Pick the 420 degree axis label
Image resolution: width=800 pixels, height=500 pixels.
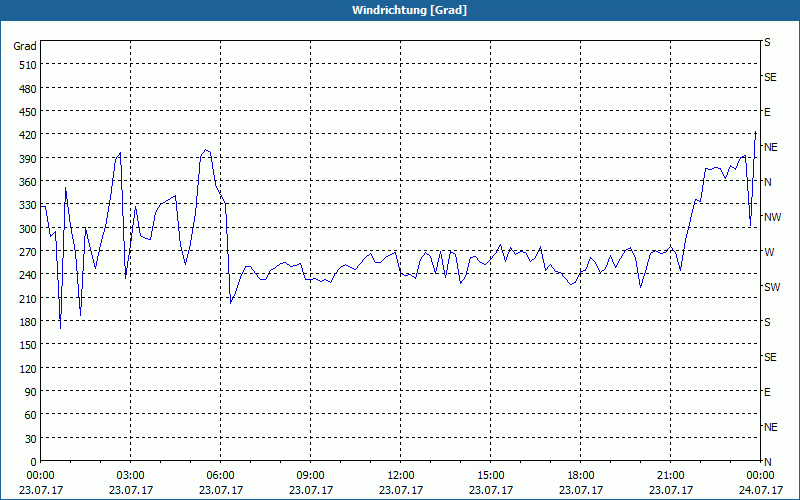[28, 135]
